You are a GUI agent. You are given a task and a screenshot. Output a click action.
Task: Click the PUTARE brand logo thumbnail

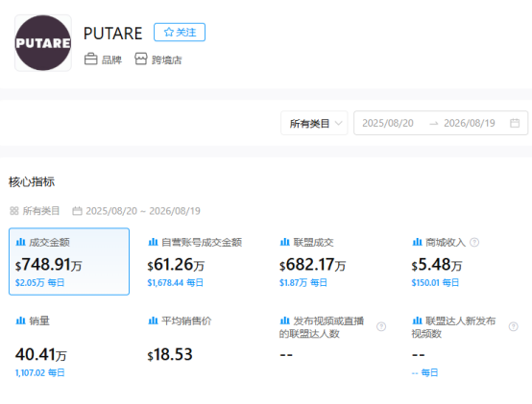click(x=43, y=43)
